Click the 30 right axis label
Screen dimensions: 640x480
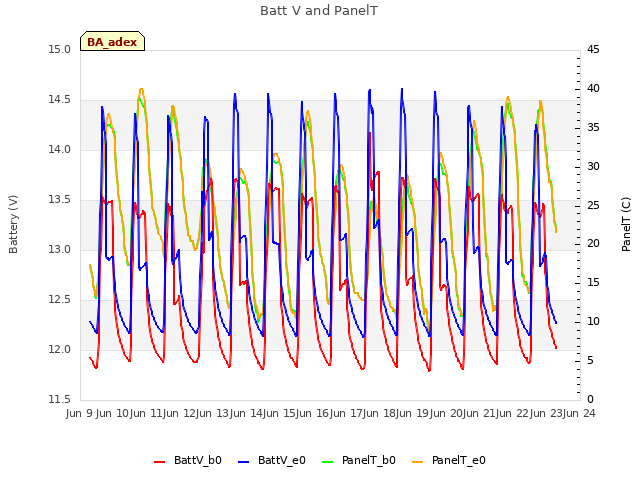(x=593, y=167)
